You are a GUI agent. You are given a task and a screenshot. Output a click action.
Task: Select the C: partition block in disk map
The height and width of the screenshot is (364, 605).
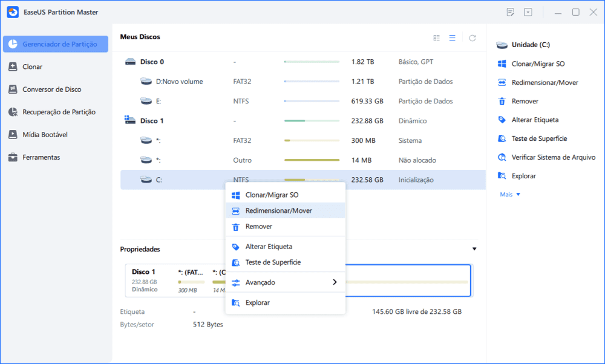[x=407, y=281]
